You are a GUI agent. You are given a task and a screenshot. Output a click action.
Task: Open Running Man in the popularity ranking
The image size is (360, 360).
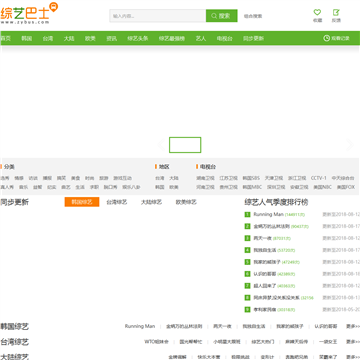[x=268, y=214]
